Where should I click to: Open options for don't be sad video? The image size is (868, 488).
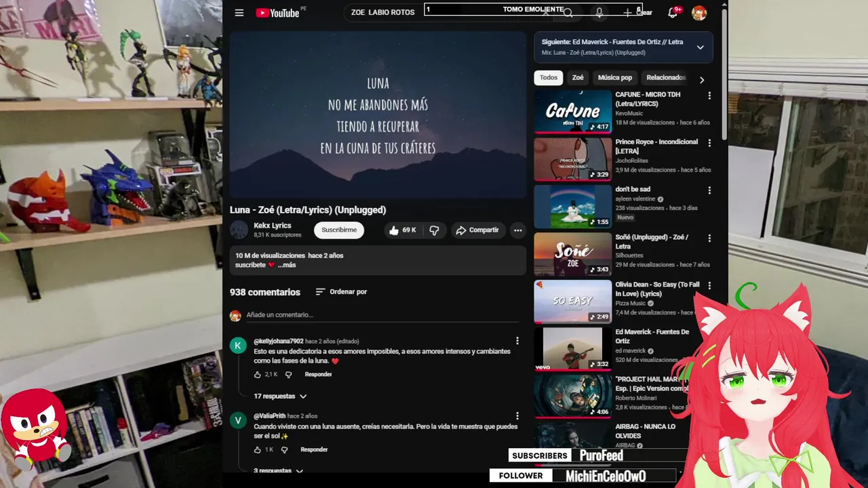pyautogui.click(x=709, y=190)
